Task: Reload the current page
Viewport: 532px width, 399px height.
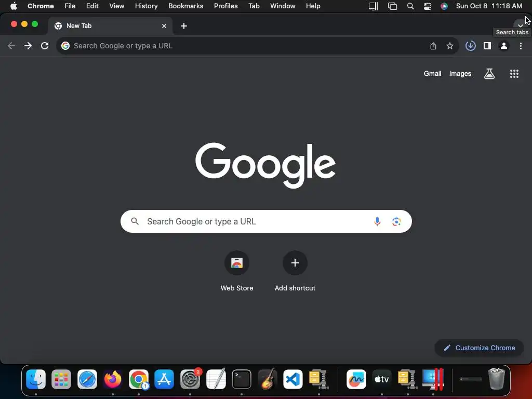Action: [45, 46]
